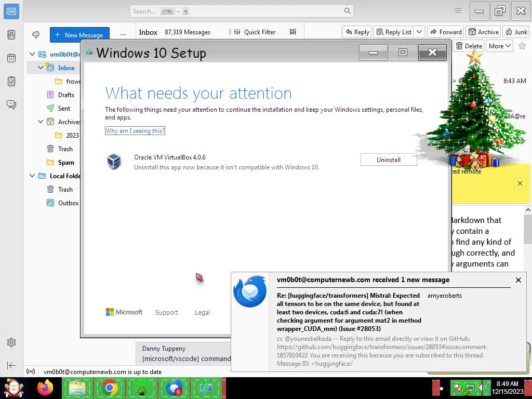Click New Message button

pos(79,35)
